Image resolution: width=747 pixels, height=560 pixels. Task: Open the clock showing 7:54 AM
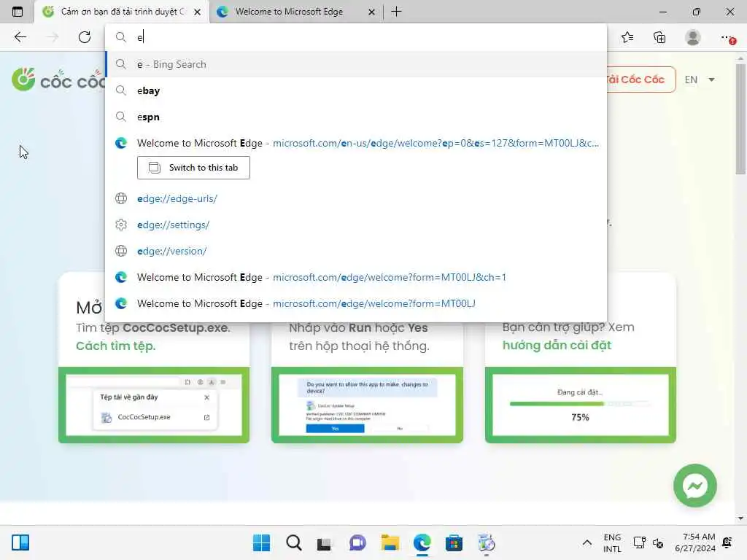[x=695, y=542]
